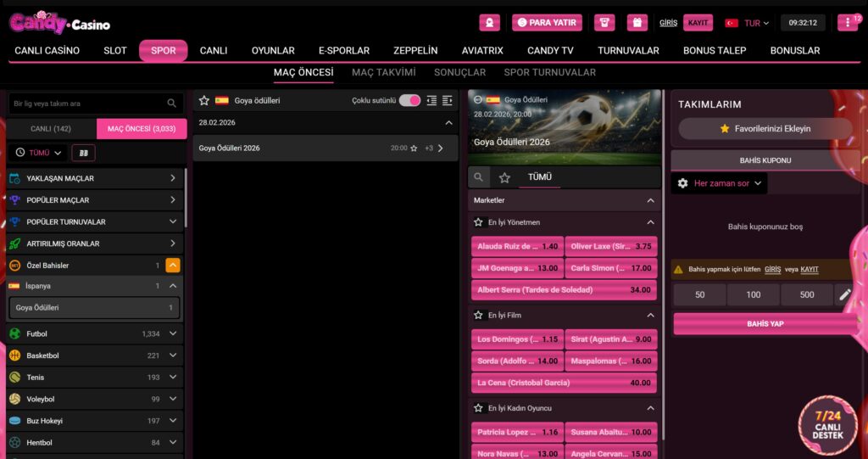Screen dimensions: 868x459
Task: Switch to MAÇ TAKVİMİ tab
Action: click(x=384, y=73)
